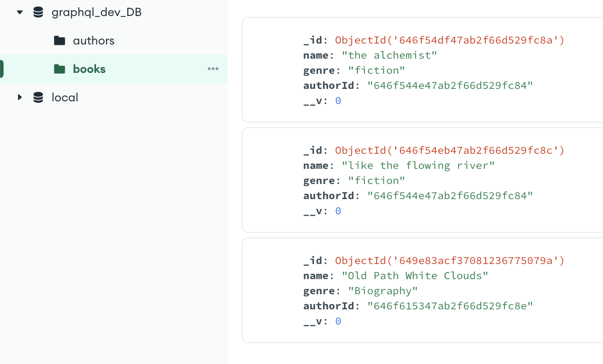Click name value "the alchemist"
Image resolution: width=603 pixels, height=364 pixels.
coord(389,56)
